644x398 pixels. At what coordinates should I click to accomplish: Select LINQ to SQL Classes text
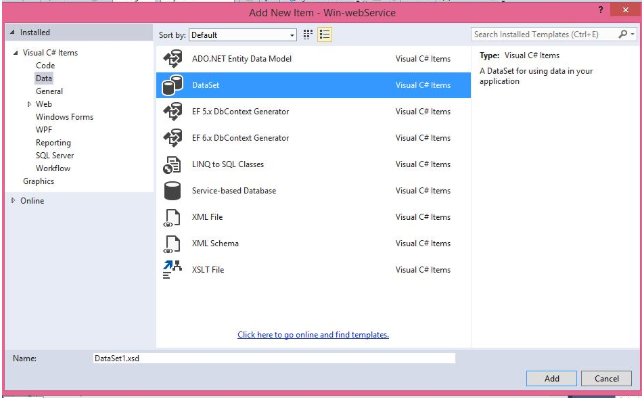coord(228,164)
